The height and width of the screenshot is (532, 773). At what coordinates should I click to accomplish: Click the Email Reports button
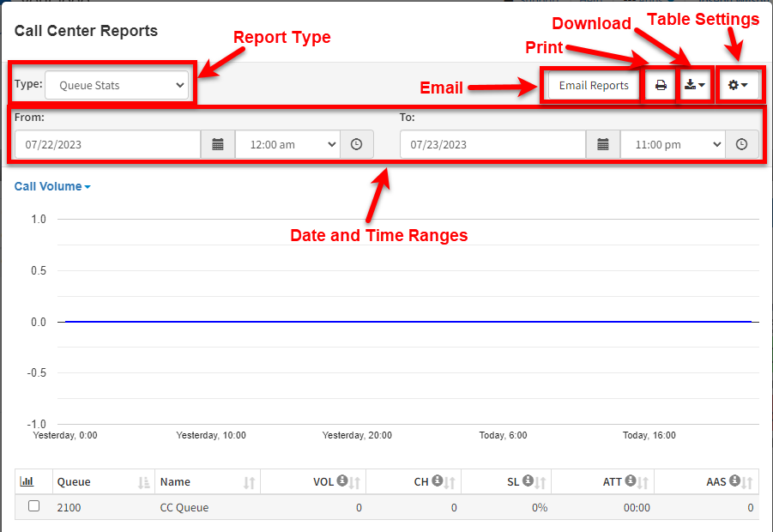[x=594, y=85]
